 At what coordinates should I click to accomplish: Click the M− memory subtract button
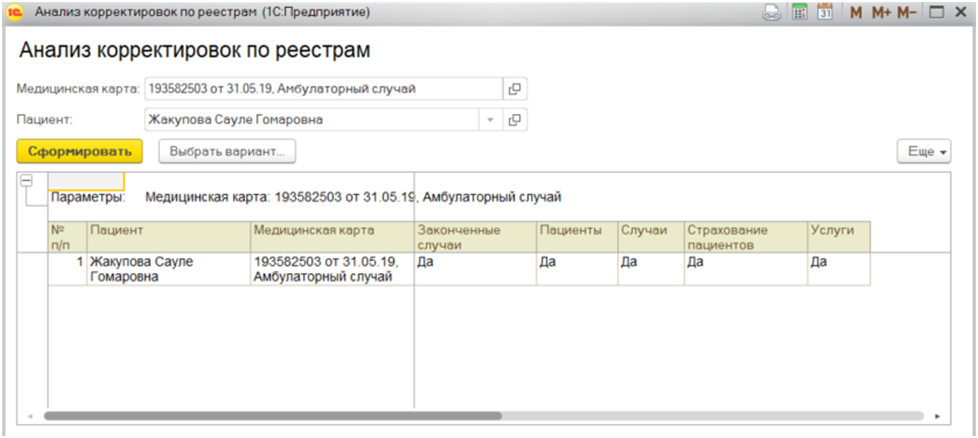tap(907, 12)
